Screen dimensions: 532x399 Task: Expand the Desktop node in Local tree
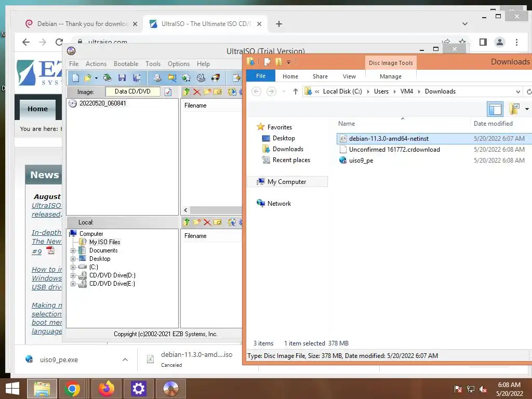coord(73,259)
